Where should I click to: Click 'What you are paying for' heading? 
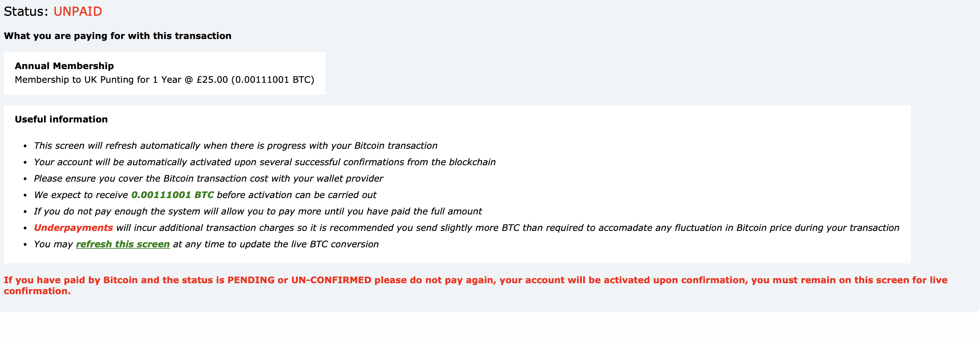[118, 36]
